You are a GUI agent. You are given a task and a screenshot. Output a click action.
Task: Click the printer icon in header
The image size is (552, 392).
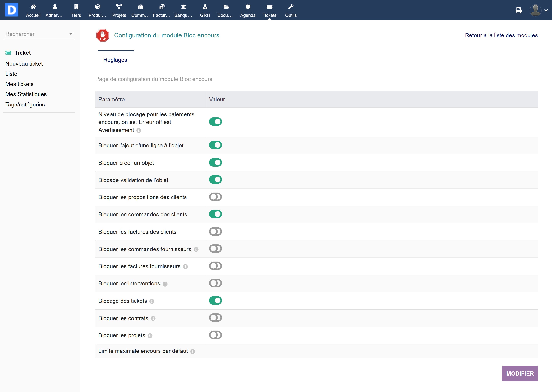pyautogui.click(x=518, y=10)
